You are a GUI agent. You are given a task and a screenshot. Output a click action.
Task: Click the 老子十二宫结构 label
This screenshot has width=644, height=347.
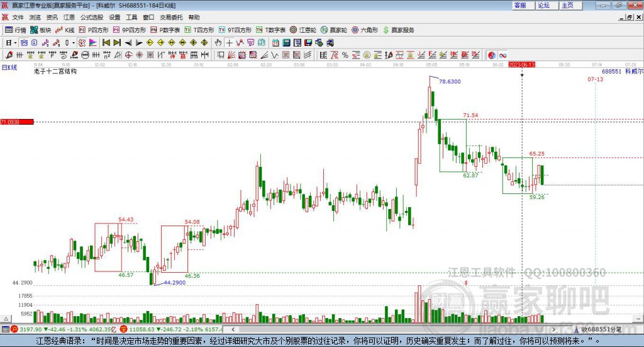[x=55, y=71]
